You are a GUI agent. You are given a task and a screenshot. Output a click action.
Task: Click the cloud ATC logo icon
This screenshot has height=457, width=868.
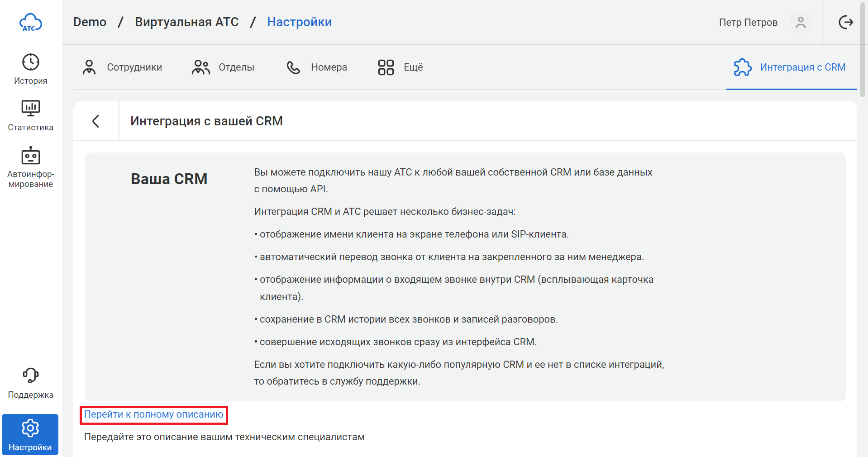(x=30, y=22)
